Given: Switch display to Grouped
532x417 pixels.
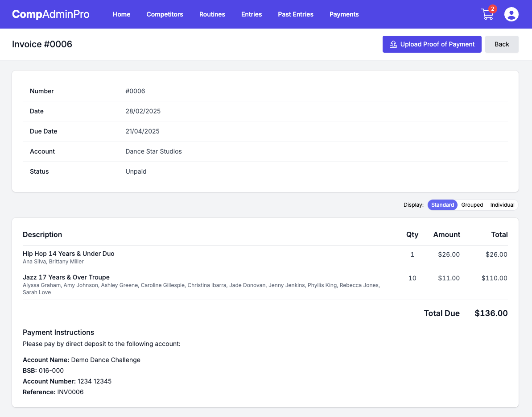Looking at the screenshot, I should [472, 205].
